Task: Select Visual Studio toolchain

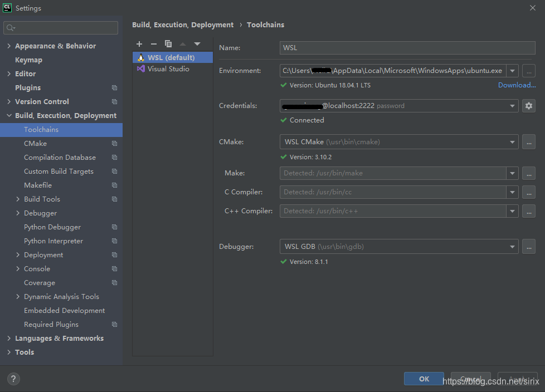Action: point(173,68)
